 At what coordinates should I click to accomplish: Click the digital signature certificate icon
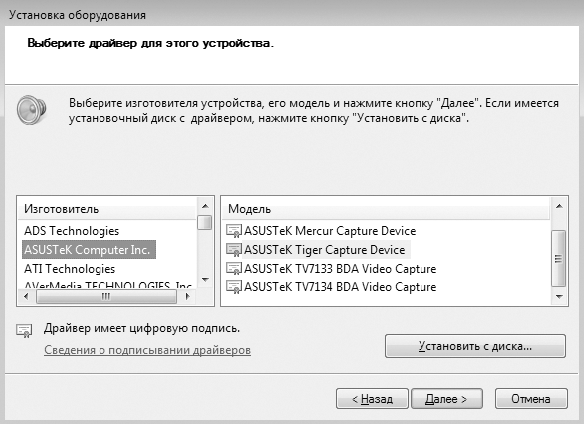click(x=24, y=330)
